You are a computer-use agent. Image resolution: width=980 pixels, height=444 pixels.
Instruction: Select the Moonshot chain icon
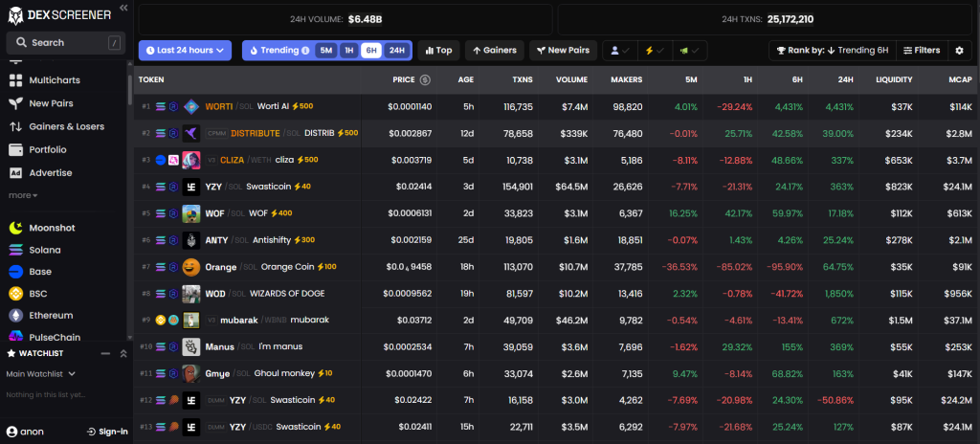tap(15, 228)
